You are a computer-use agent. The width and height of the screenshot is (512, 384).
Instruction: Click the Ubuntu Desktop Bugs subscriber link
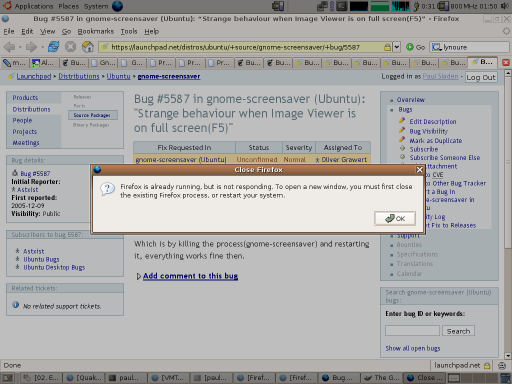click(x=54, y=267)
